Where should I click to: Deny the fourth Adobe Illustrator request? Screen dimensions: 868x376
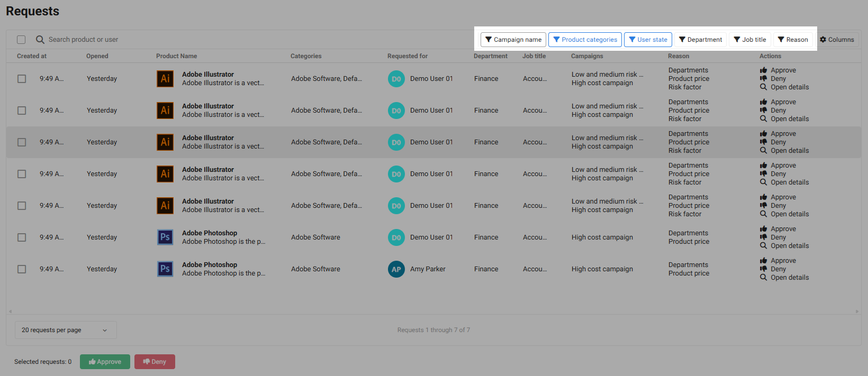click(773, 174)
